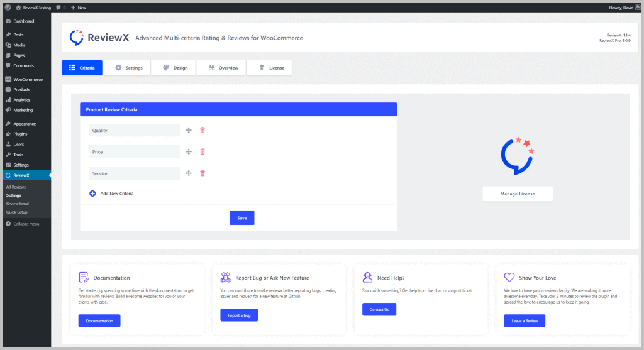Open the comments bubble in admin bar
The width and height of the screenshot is (644, 350).
point(60,6)
